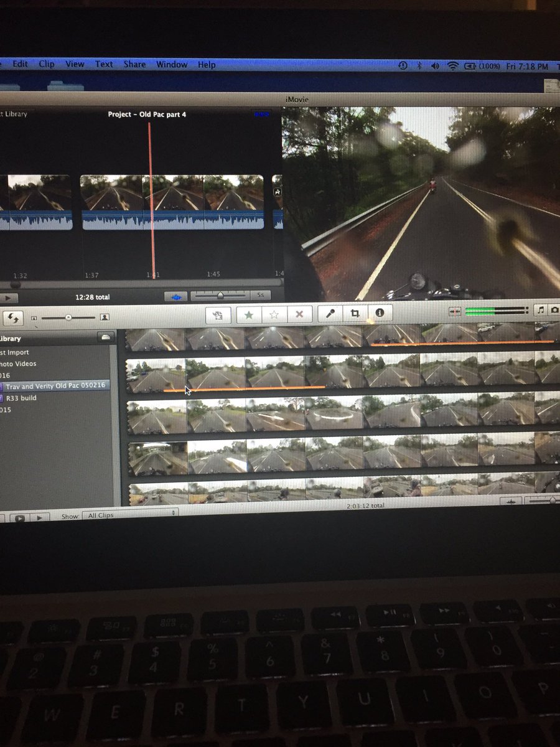
Task: Open the inspector info button
Action: 380,313
